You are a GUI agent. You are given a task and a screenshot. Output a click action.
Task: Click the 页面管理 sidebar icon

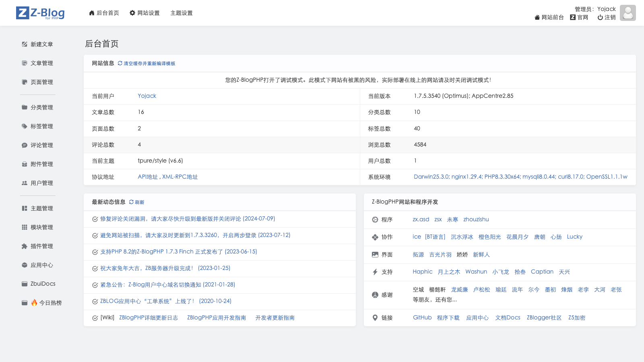click(x=25, y=82)
